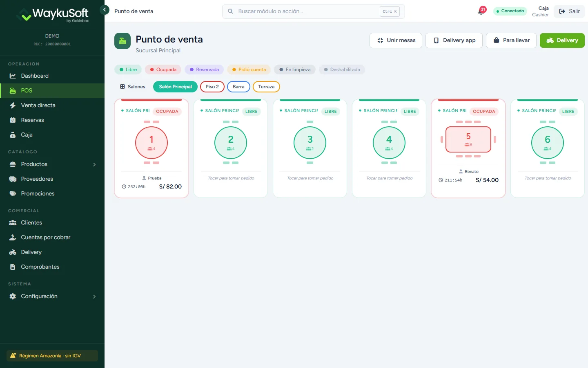Open occupied table 1 card
588x368 pixels.
click(151, 148)
